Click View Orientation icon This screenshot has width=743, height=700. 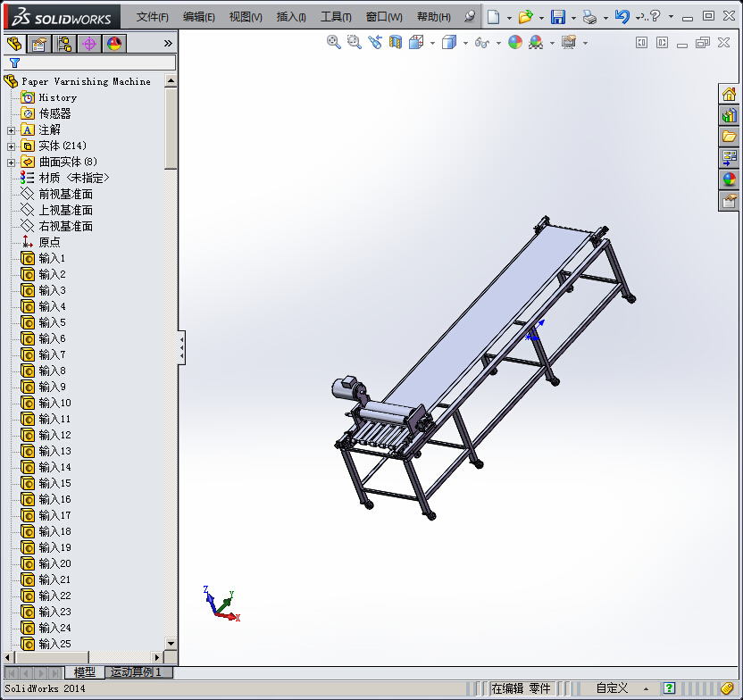coord(416,42)
